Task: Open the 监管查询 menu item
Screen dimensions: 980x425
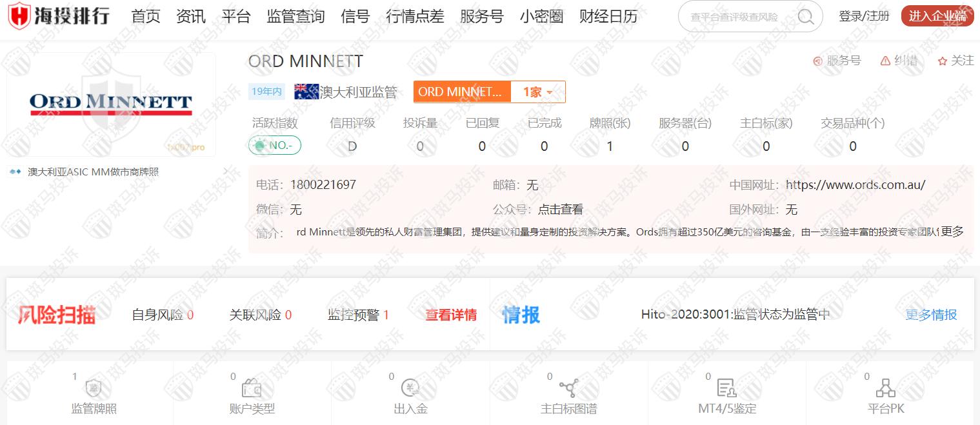Action: pos(295,17)
